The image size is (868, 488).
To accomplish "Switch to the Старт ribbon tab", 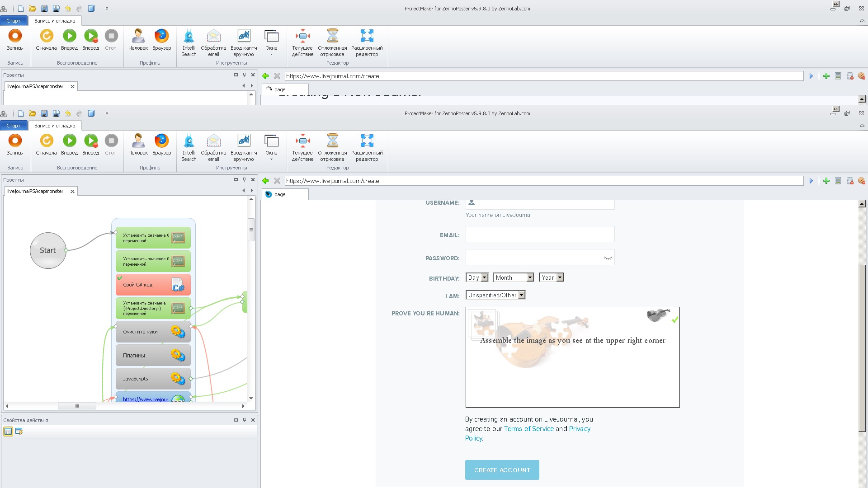I will tap(13, 126).
